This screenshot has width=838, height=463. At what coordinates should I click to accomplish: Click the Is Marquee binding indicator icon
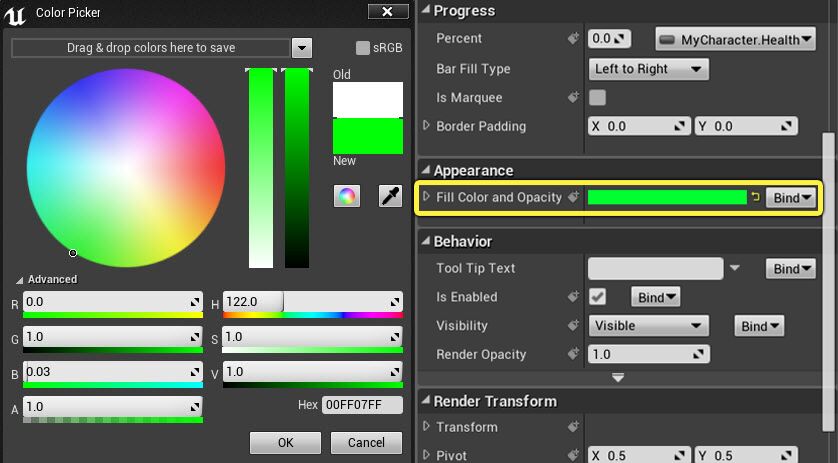pos(573,97)
